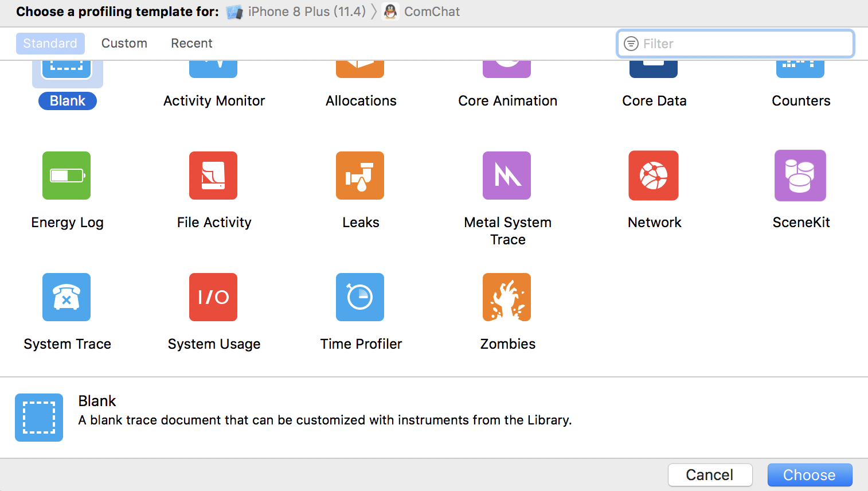Click the Time Profiler label

[x=361, y=344]
